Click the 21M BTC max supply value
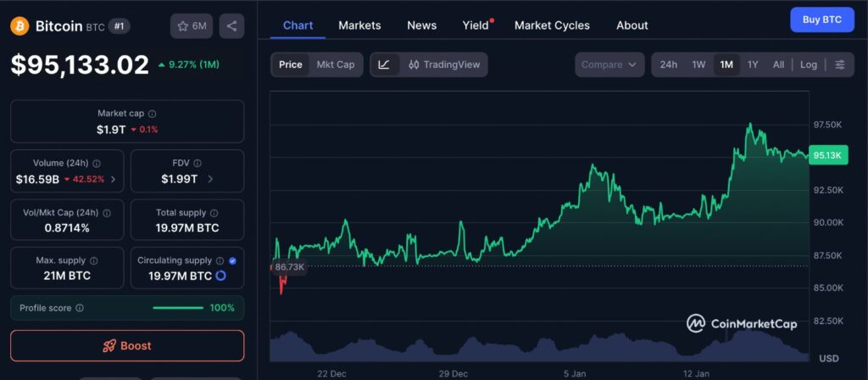Image resolution: width=868 pixels, height=380 pixels. pos(67,276)
